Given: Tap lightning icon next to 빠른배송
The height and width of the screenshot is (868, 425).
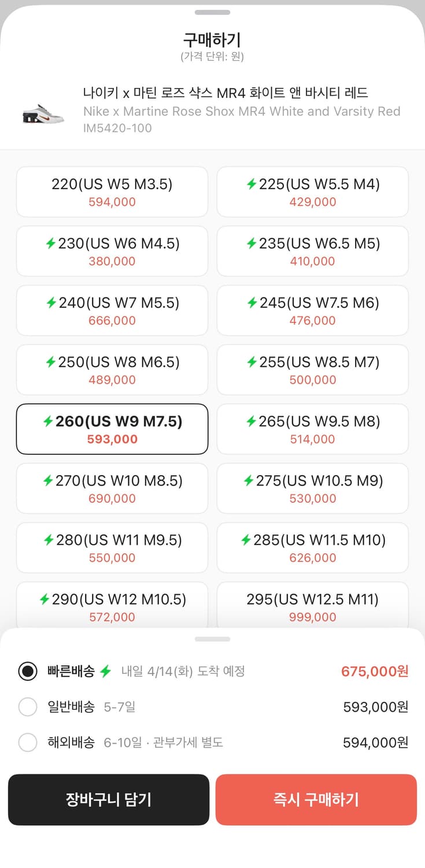Looking at the screenshot, I should pyautogui.click(x=105, y=671).
